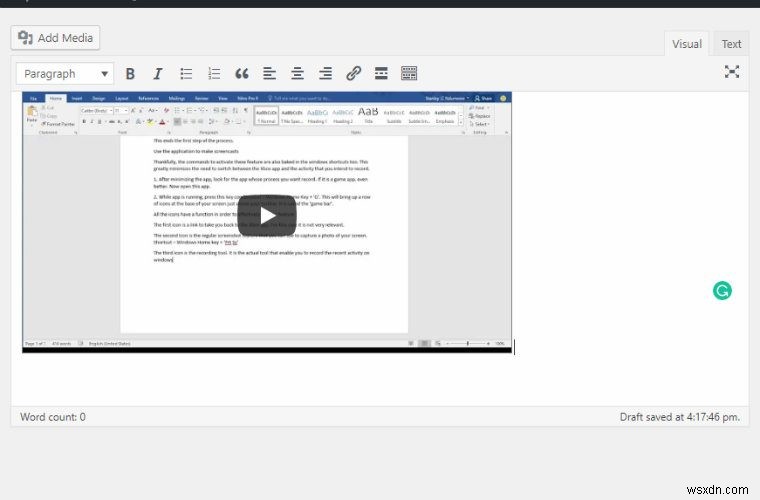
Task: Click the embedded video thumbnail's Word ribbon
Action: tap(267, 114)
